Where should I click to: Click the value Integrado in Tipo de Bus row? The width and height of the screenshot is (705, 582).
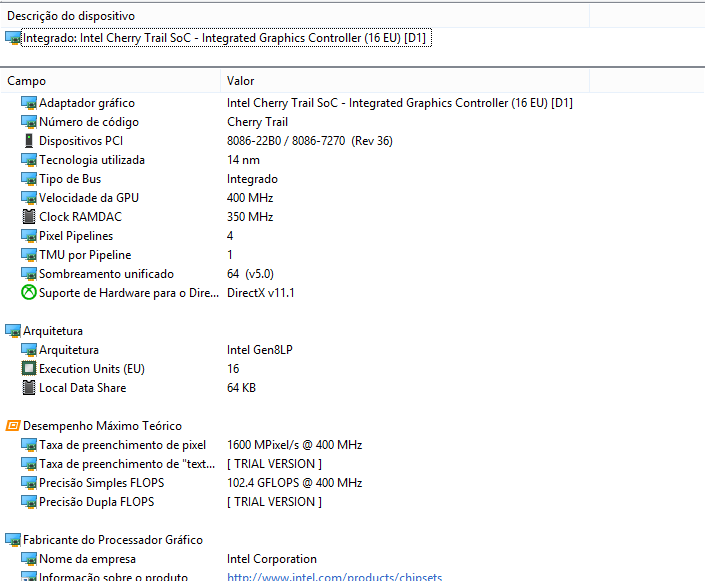click(252, 179)
